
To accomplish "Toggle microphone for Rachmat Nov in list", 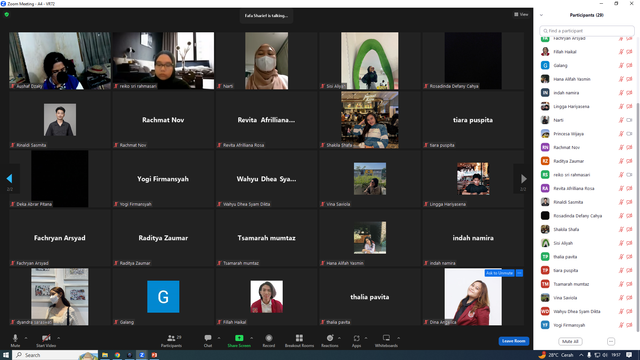I will (621, 147).
